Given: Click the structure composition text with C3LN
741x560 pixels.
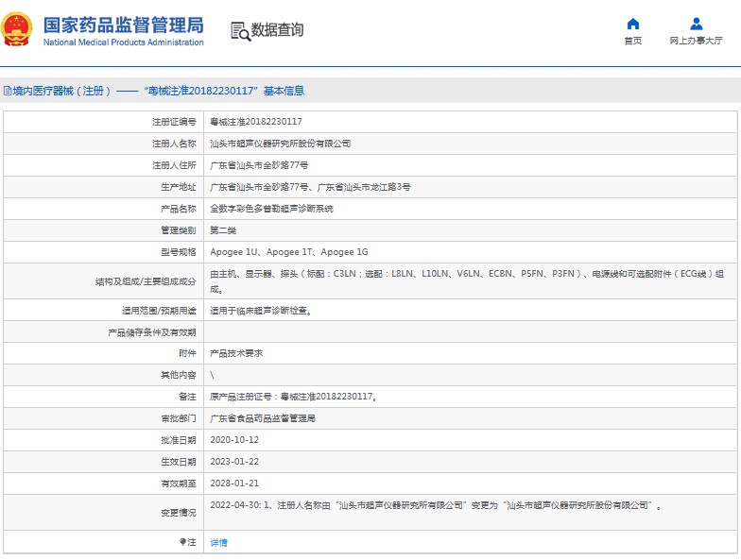Looking at the screenshot, I should point(467,281).
